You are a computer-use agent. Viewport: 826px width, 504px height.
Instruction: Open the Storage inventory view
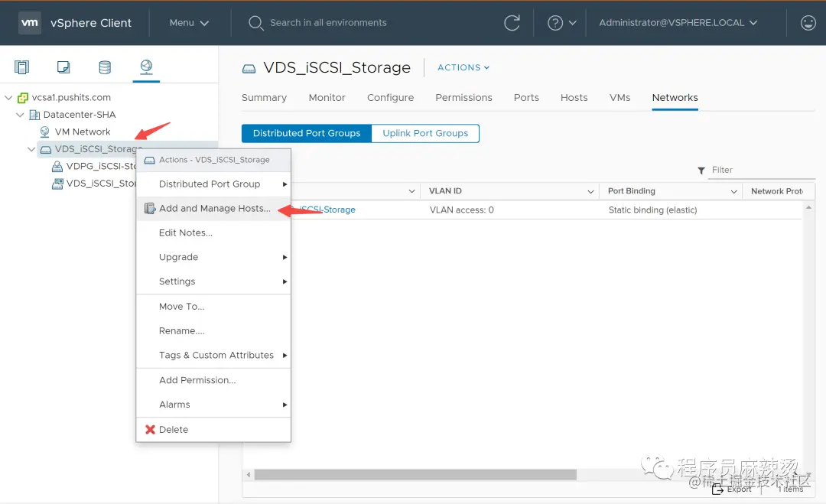pos(105,67)
